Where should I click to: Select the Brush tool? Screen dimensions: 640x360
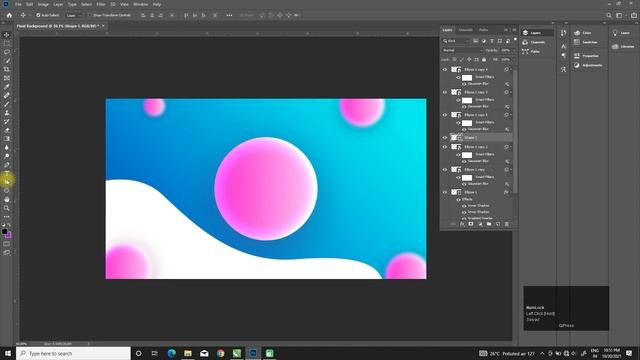7,104
